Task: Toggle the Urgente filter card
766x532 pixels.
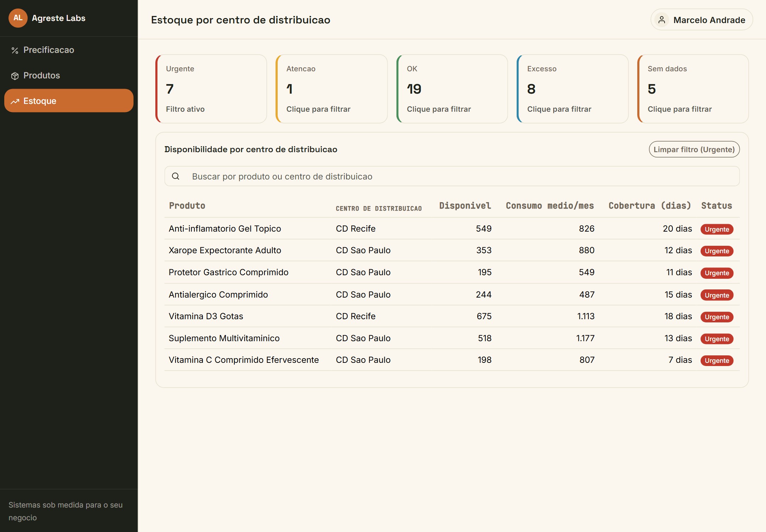Action: [211, 89]
